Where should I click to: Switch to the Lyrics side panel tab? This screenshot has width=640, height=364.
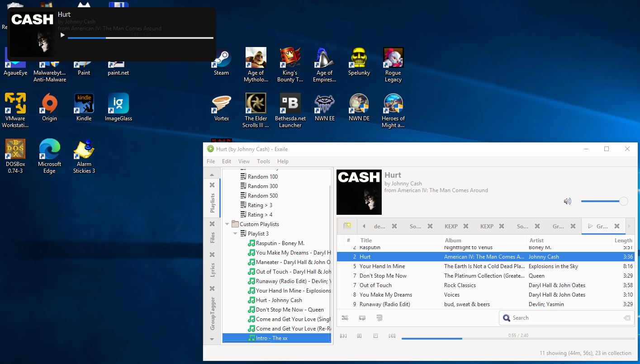point(213,270)
